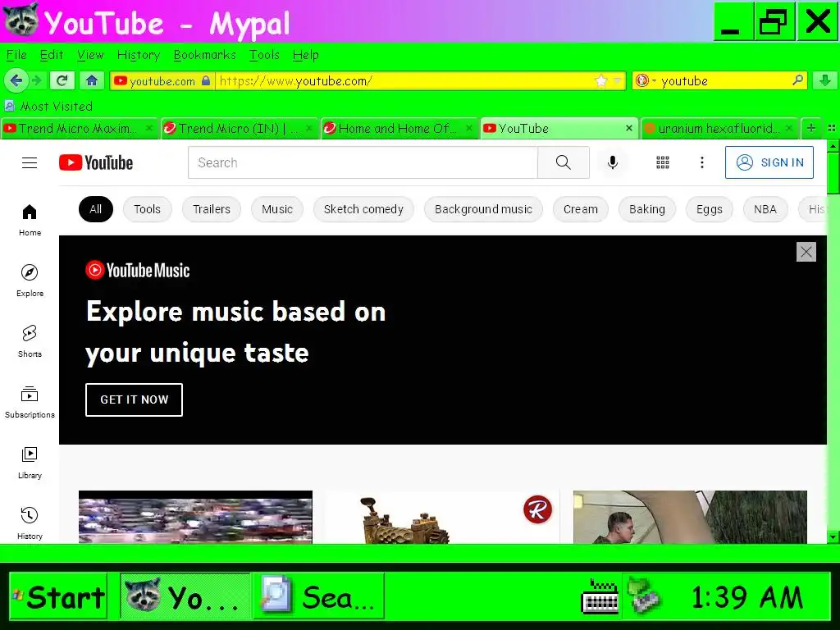Open Subscriptions in the YouTube sidebar
840x630 pixels.
pos(30,402)
